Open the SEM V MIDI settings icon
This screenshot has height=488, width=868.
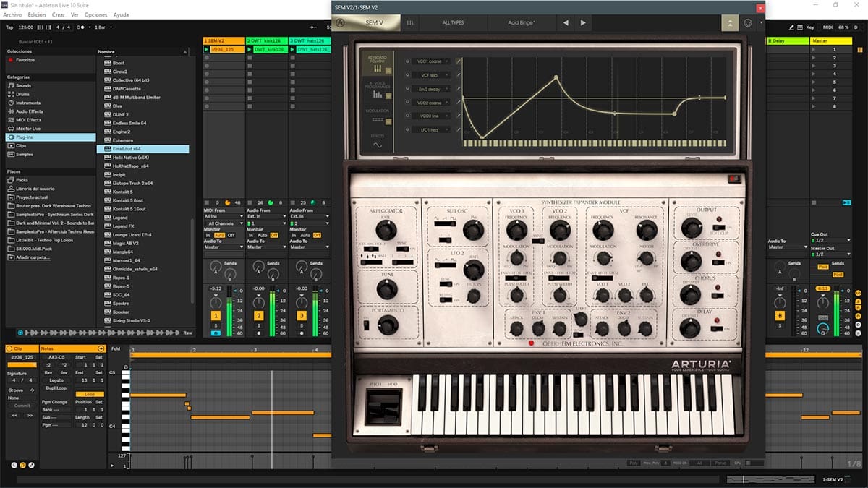(748, 22)
